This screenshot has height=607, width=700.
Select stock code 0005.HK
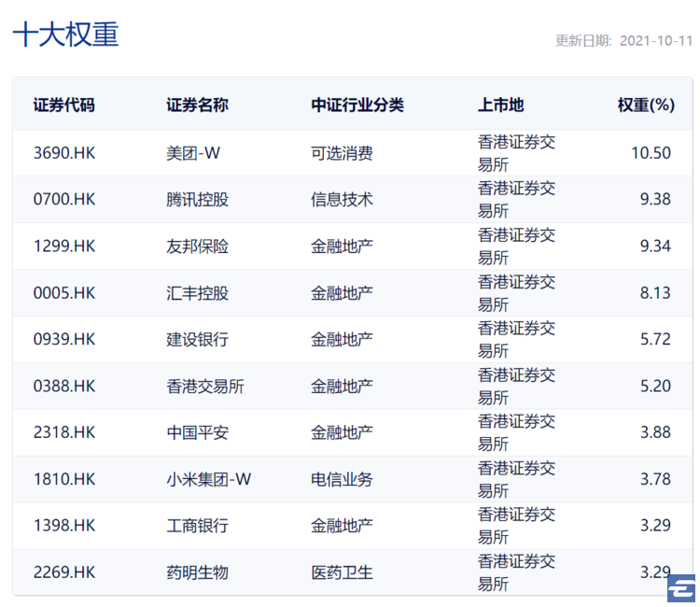(64, 293)
